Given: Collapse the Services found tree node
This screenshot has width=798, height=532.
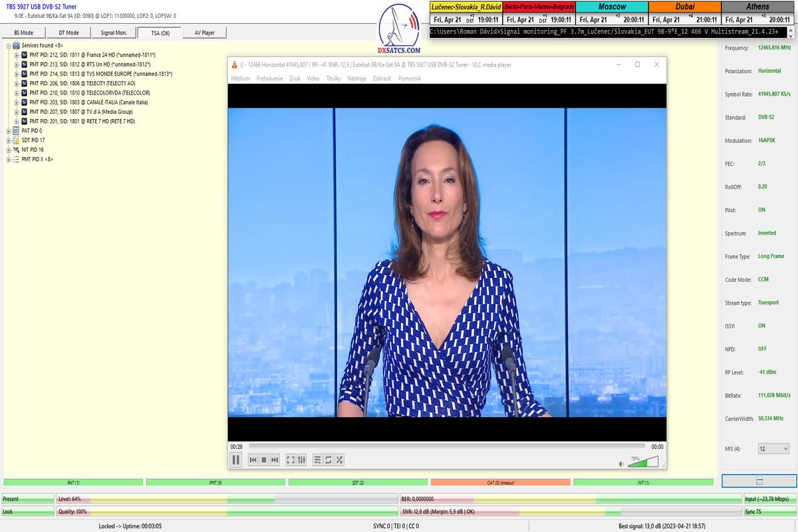Looking at the screenshot, I should [9, 45].
